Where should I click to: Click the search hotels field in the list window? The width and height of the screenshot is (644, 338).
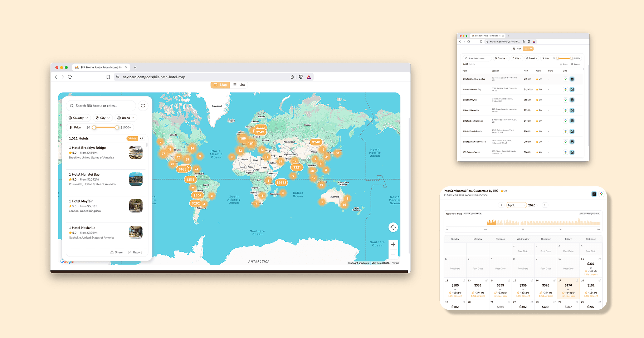tap(477, 58)
